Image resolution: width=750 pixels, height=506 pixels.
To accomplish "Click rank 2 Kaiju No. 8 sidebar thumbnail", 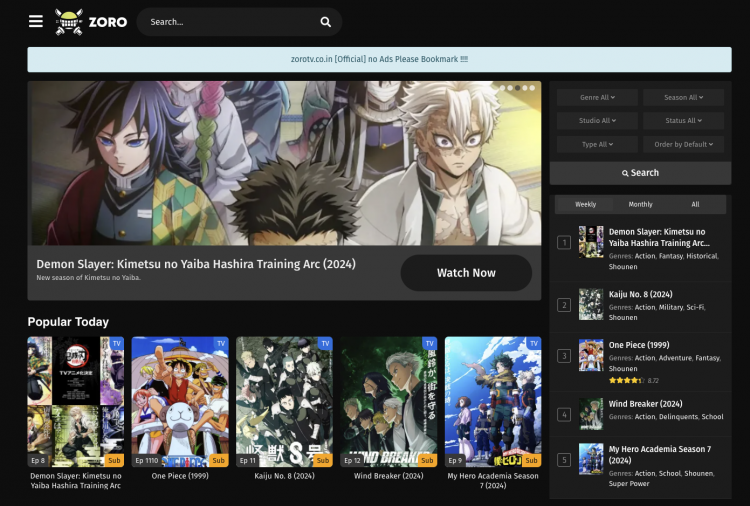I will (x=591, y=304).
